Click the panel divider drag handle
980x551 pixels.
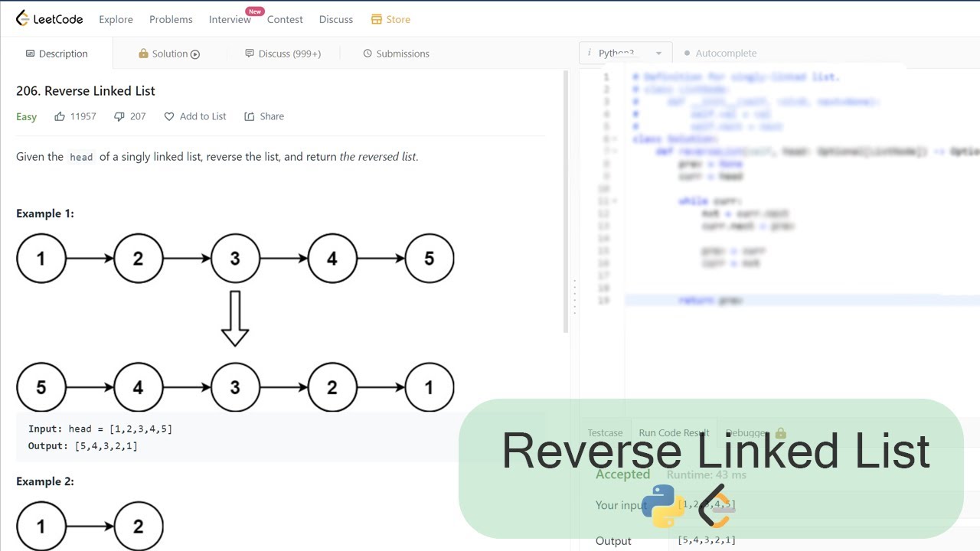575,297
